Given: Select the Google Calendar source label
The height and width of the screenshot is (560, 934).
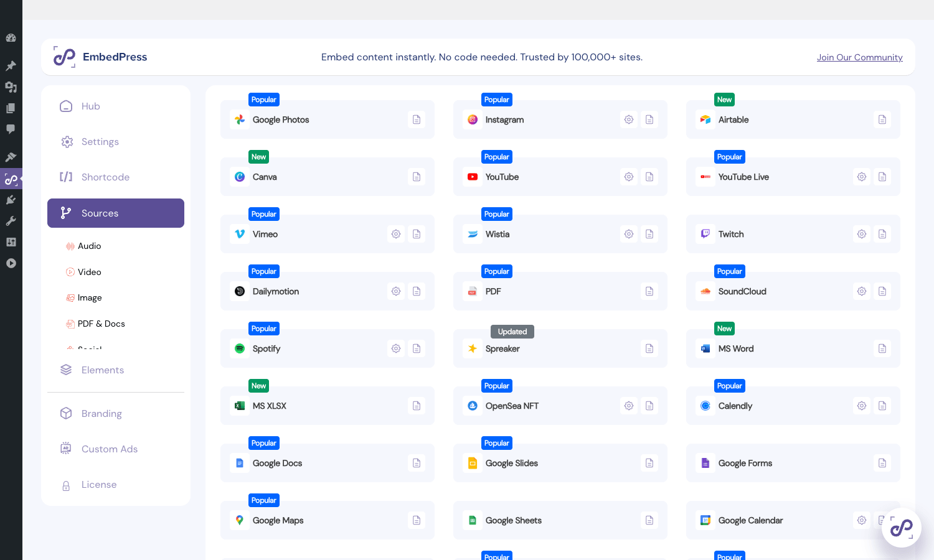Looking at the screenshot, I should 750,521.
